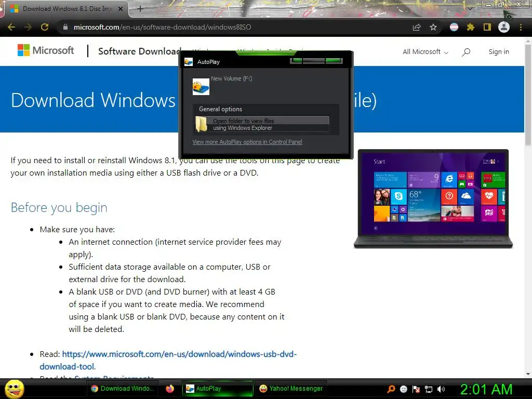Open the smiley Start button

(x=14, y=389)
